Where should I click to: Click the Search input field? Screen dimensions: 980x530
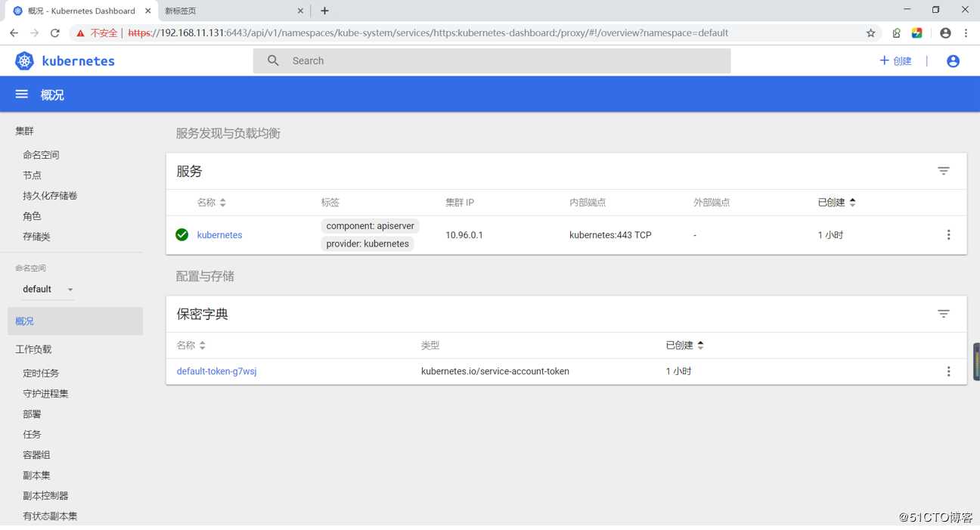point(492,60)
